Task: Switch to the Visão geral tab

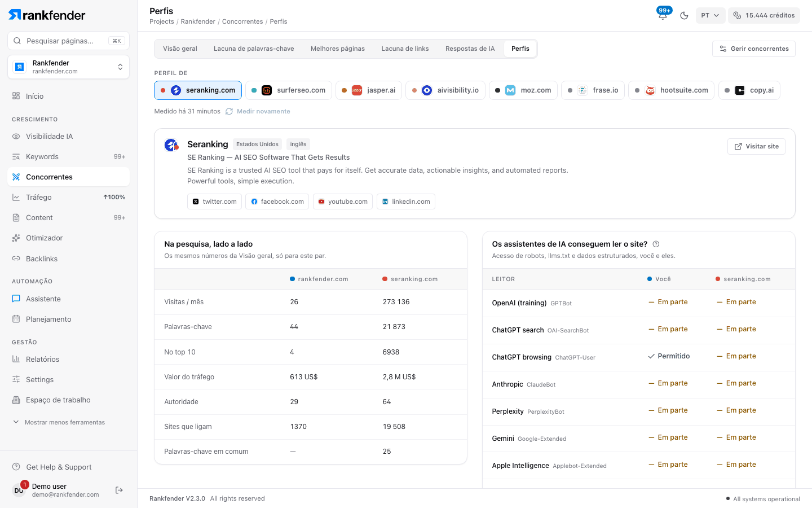Action: coord(180,49)
